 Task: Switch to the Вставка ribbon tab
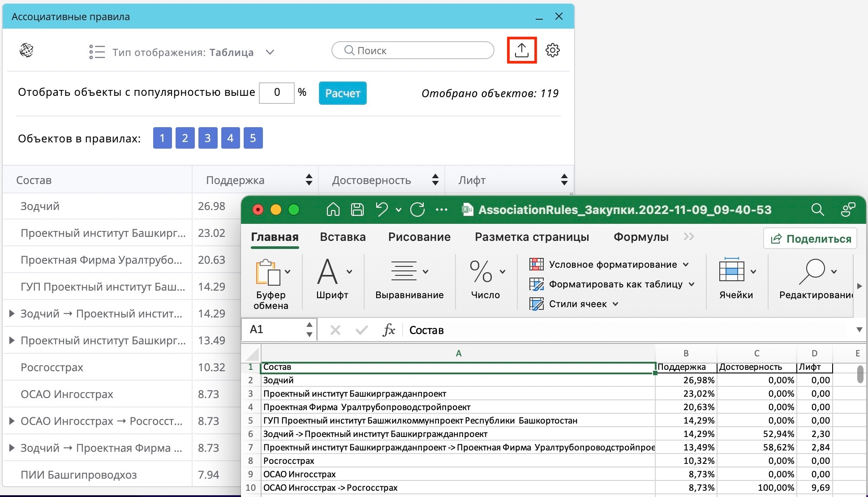(343, 237)
